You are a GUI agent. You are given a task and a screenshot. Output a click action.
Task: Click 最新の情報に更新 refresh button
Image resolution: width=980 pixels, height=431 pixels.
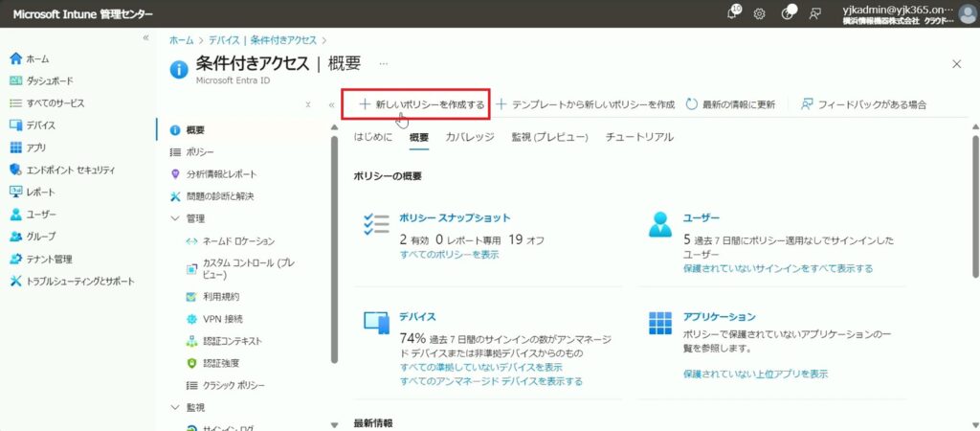(730, 104)
